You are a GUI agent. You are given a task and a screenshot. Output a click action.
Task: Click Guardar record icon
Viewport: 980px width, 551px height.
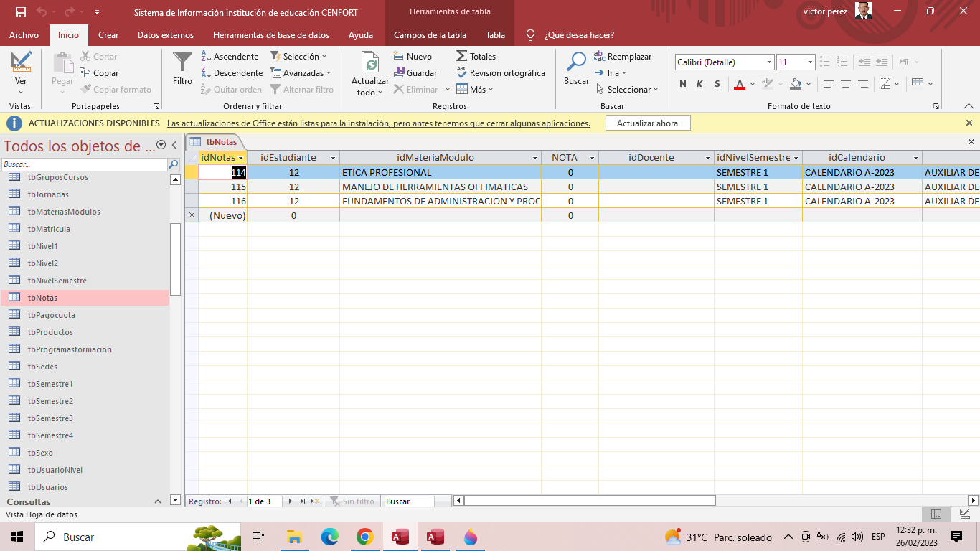click(400, 72)
